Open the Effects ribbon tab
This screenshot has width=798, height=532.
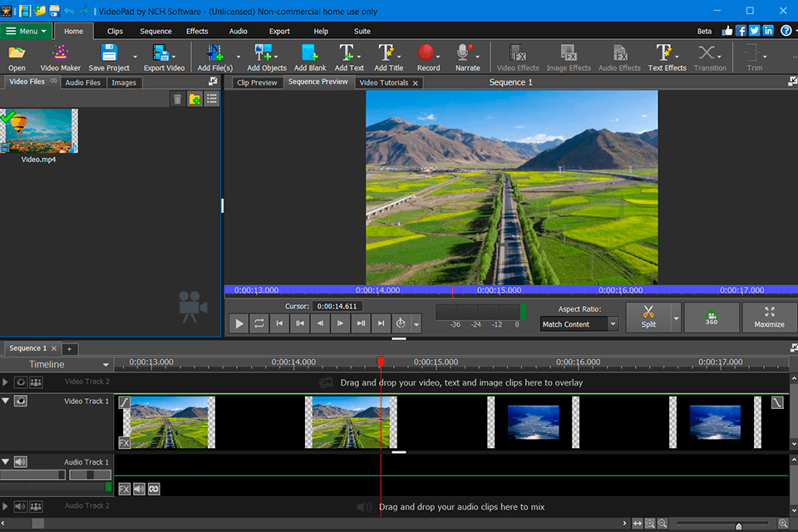[x=197, y=32]
